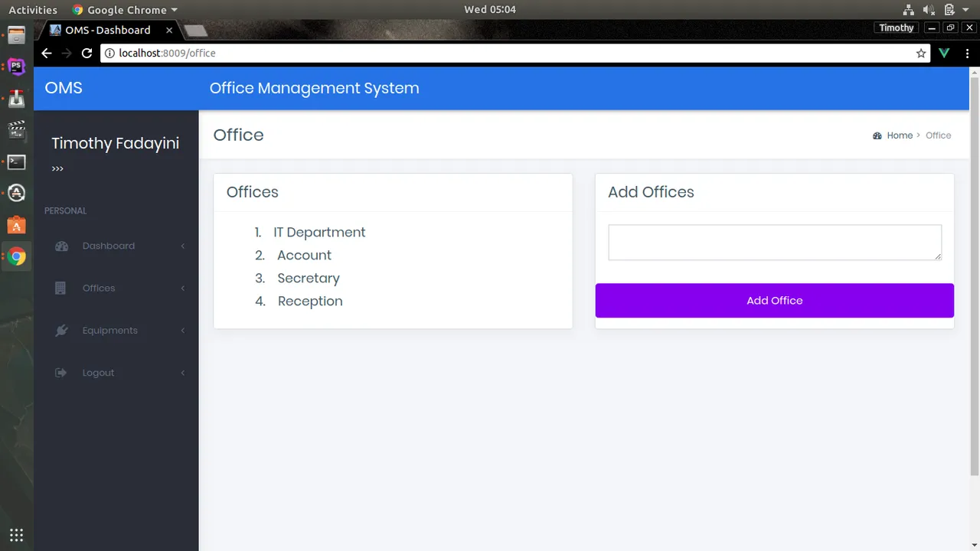
Task: Click the sidebar toggle arrows under username
Action: (57, 169)
